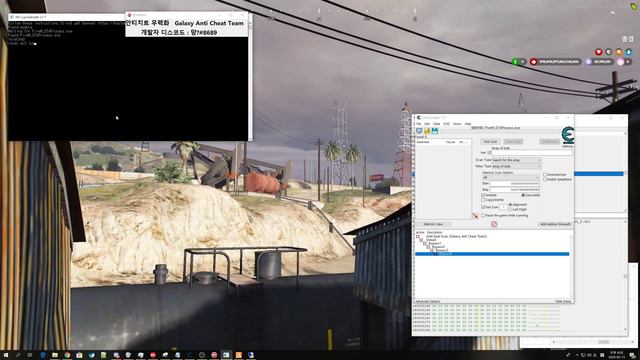Open Task View on the taskbar
The image size is (640, 360).
(x=30, y=355)
